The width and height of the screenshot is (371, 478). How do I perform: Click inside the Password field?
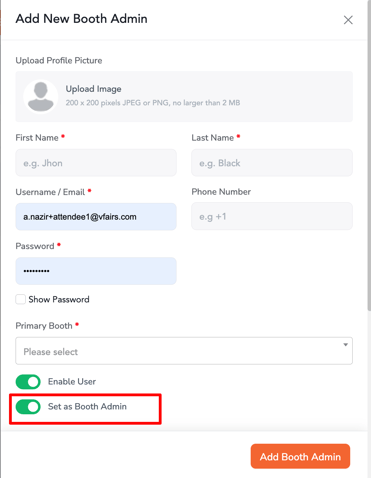click(96, 271)
